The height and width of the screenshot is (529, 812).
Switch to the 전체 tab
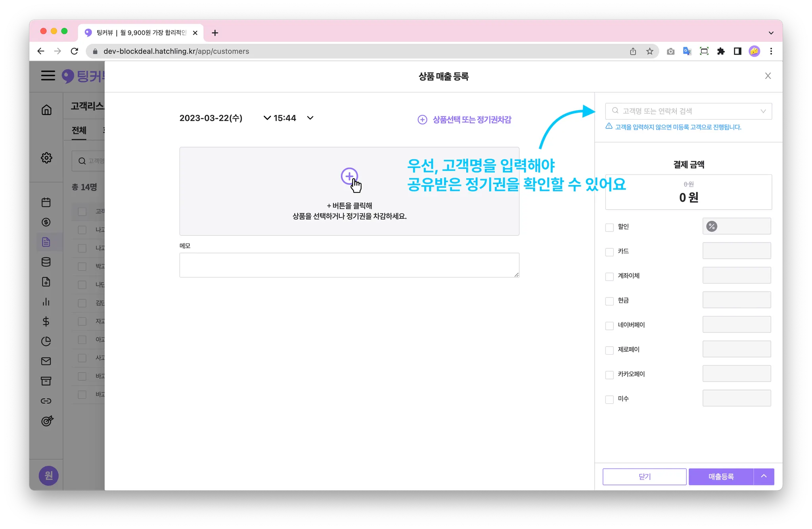[79, 130]
